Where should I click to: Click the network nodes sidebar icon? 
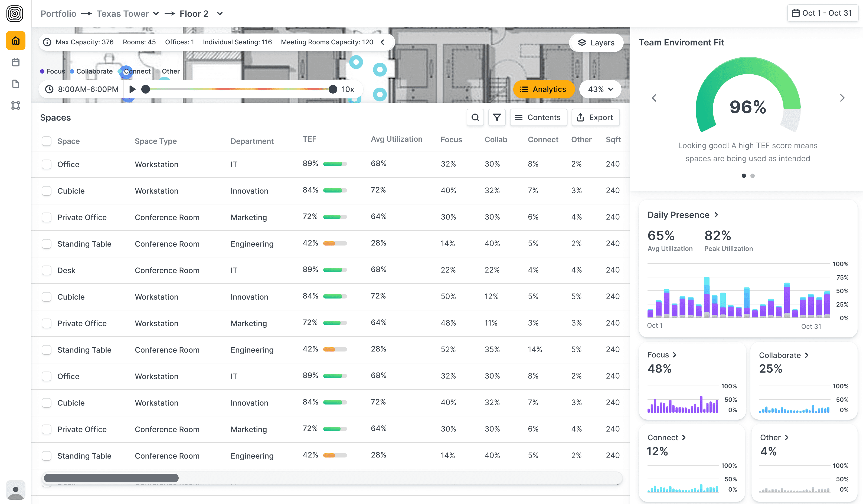[x=15, y=105]
